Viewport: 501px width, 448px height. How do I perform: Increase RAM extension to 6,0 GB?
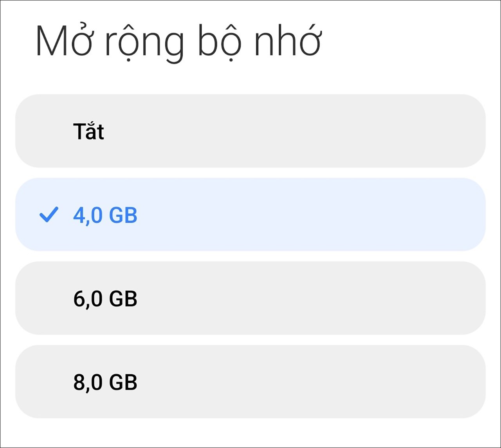point(250,298)
